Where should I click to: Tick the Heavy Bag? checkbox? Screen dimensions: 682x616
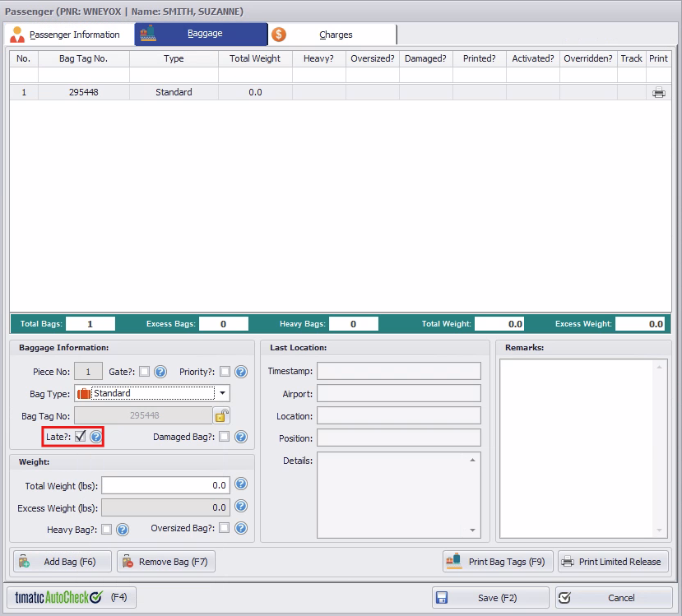click(x=107, y=529)
